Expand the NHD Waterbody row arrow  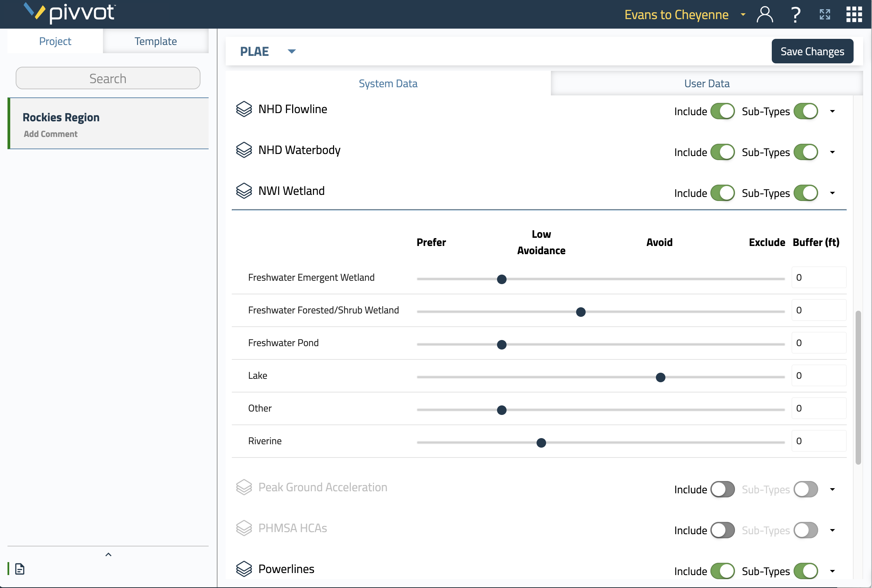point(832,152)
